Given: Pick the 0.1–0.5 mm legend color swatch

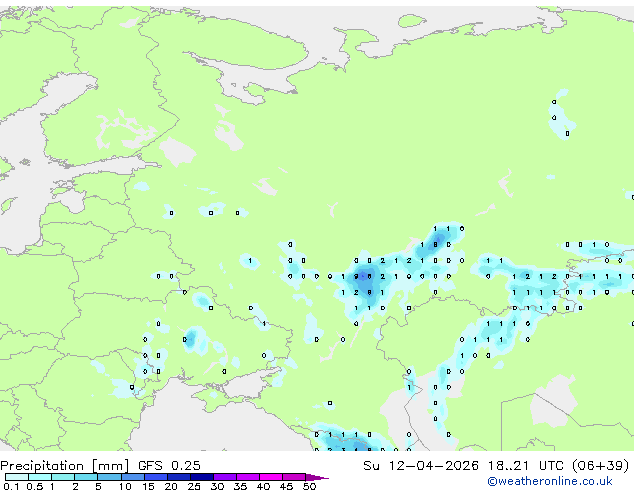Looking at the screenshot, I should (17, 477).
